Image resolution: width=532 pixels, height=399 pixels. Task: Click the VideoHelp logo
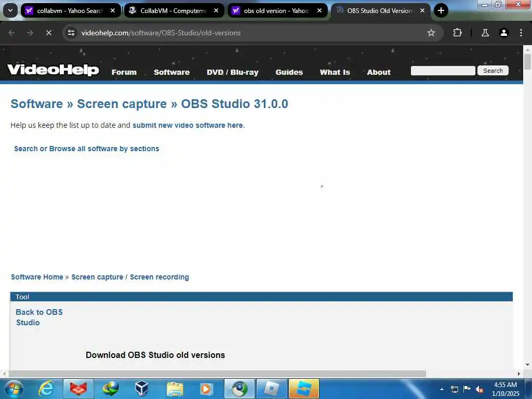[54, 70]
